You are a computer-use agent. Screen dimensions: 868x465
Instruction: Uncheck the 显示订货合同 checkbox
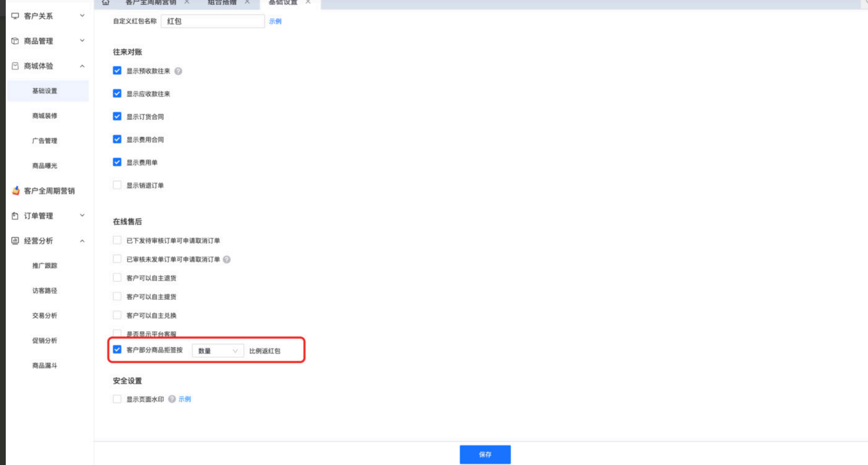[117, 116]
